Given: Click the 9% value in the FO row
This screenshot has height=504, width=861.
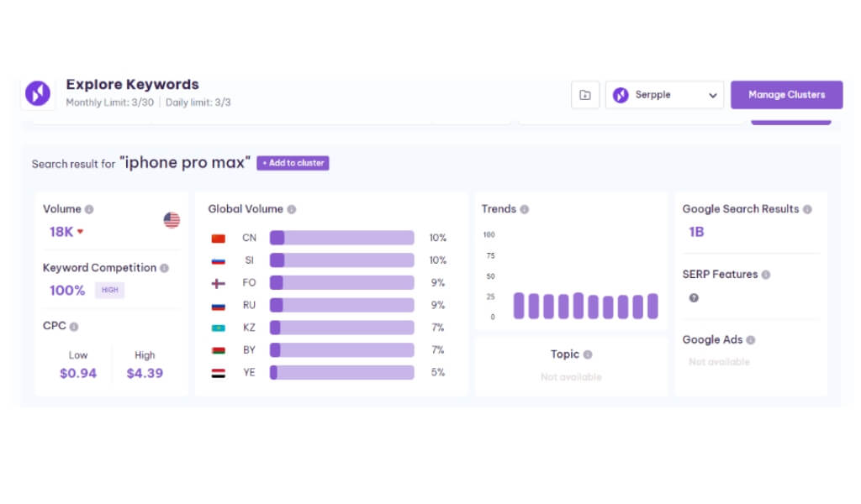Looking at the screenshot, I should point(437,282).
